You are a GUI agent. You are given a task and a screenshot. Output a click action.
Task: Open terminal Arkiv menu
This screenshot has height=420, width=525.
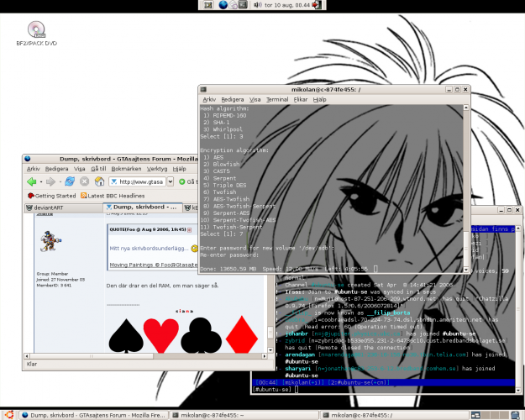point(209,99)
